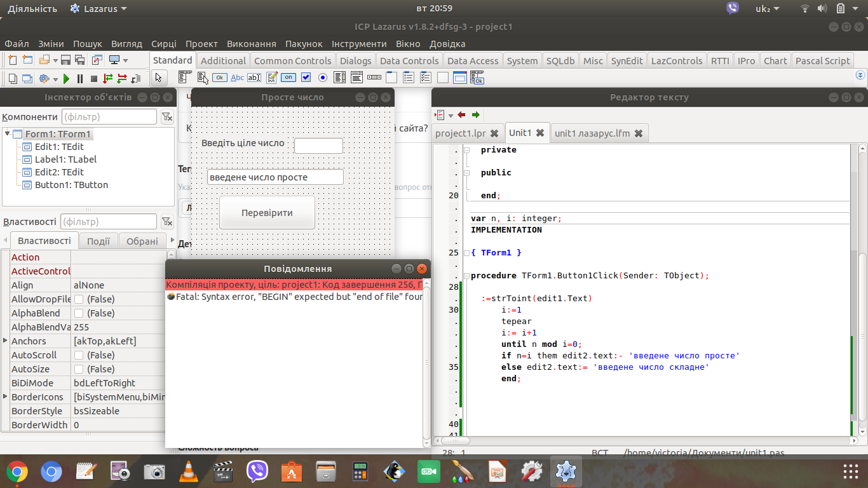Clear the Компоненти filter with its button
The height and width of the screenshot is (488, 868).
click(166, 117)
